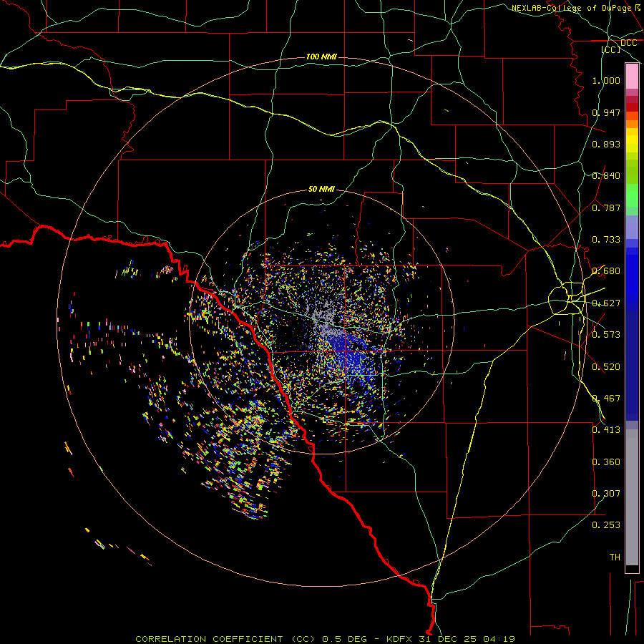Click the 0.733 scale value
This screenshot has height=644, width=644.
click(x=606, y=240)
